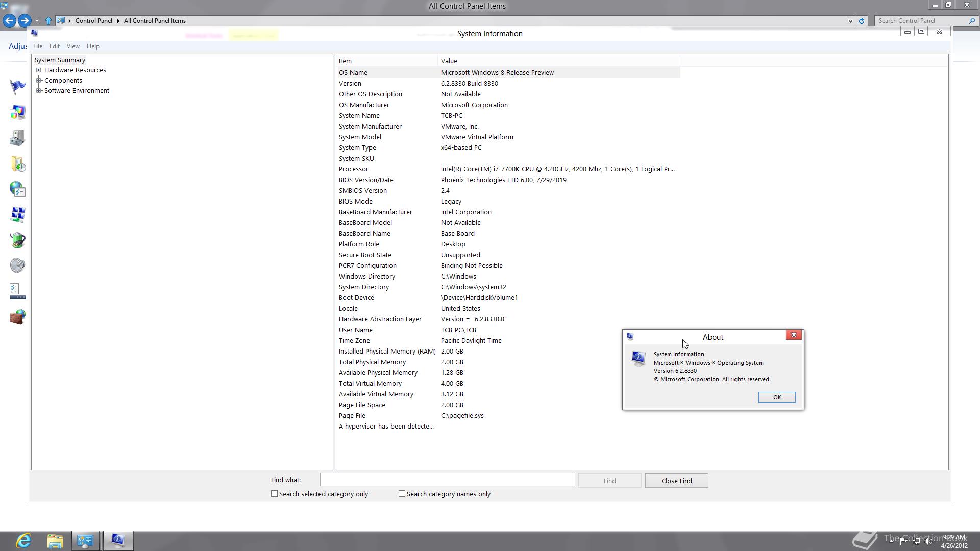Open Network and Sharing Center icon
The image size is (980, 551).
[x=17, y=215]
